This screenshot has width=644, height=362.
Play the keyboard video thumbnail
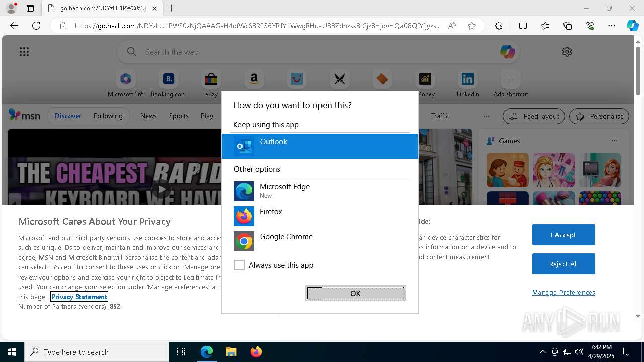pos(161,189)
